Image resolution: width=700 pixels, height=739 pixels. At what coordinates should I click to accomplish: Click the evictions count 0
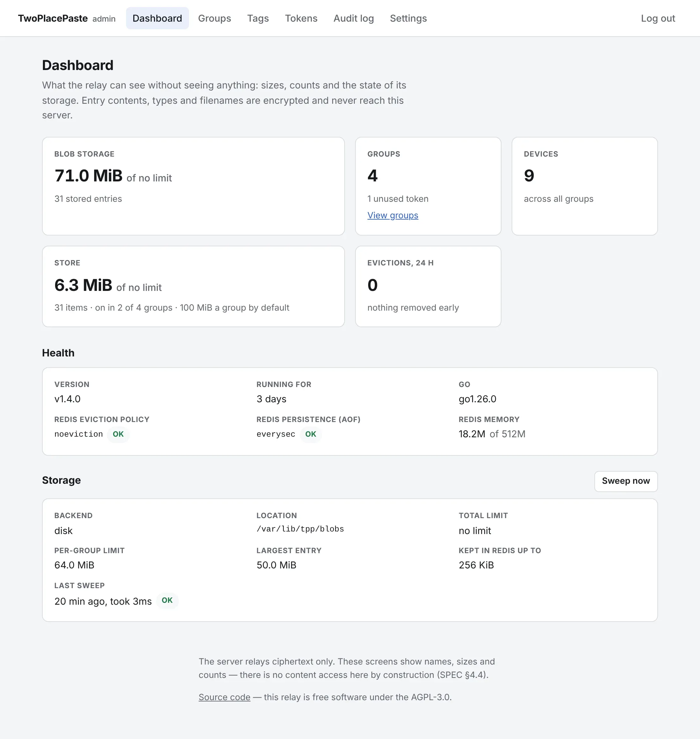click(x=372, y=285)
